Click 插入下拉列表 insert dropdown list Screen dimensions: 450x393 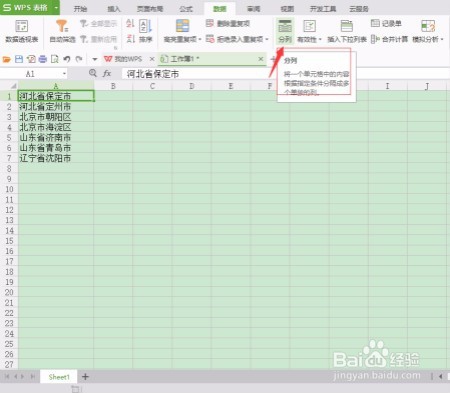point(347,31)
